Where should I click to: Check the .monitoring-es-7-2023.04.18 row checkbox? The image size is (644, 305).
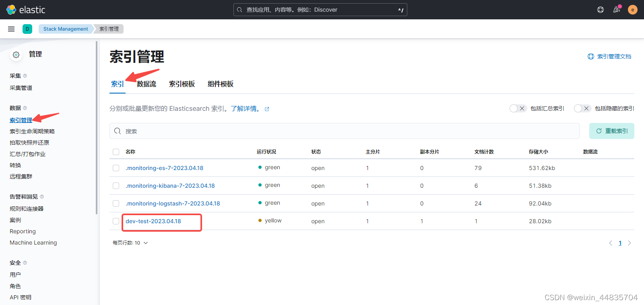tap(116, 168)
